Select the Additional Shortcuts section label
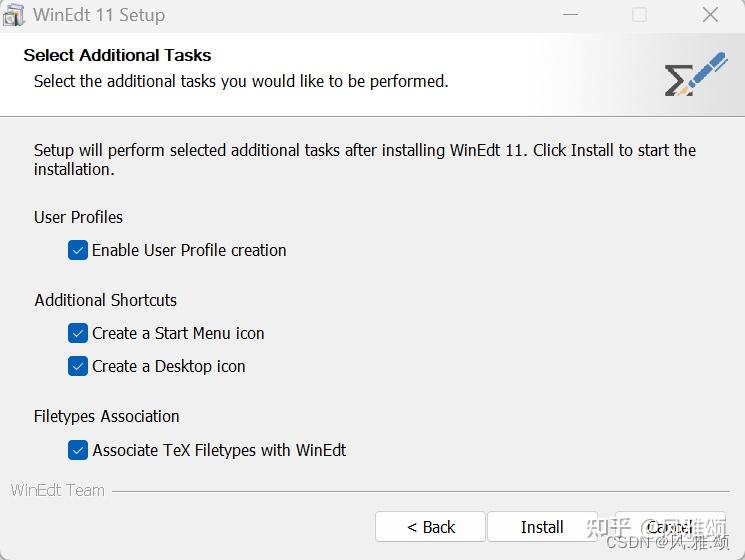This screenshot has width=745, height=560. pos(105,300)
